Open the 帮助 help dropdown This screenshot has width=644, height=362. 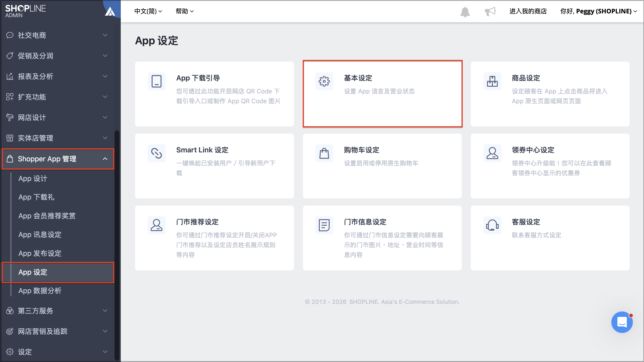184,11
